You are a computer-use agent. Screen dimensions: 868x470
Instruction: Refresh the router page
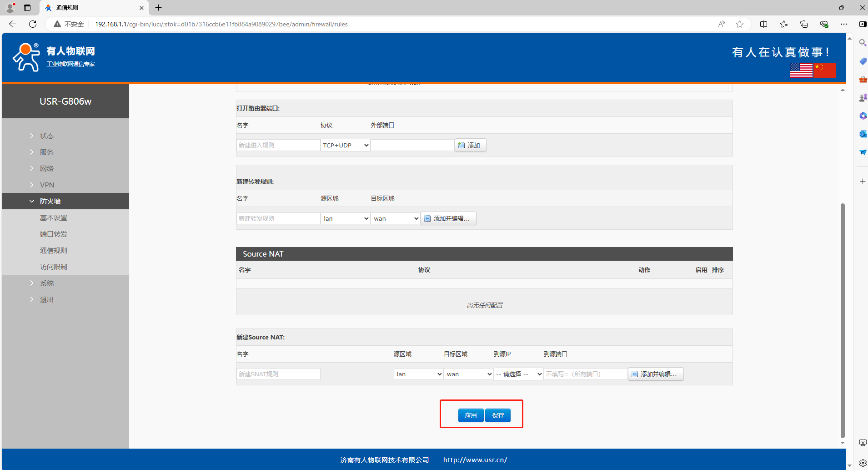point(33,24)
